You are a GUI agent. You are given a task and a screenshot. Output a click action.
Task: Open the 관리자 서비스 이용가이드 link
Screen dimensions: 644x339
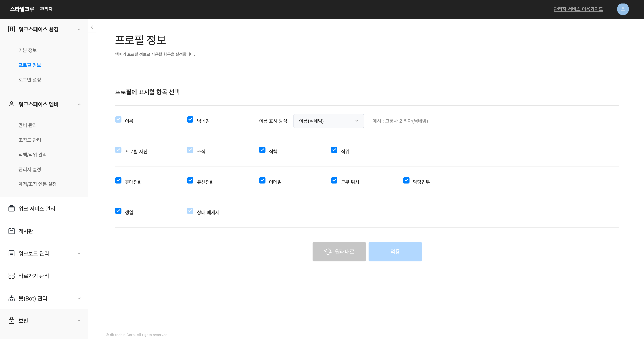tap(578, 9)
